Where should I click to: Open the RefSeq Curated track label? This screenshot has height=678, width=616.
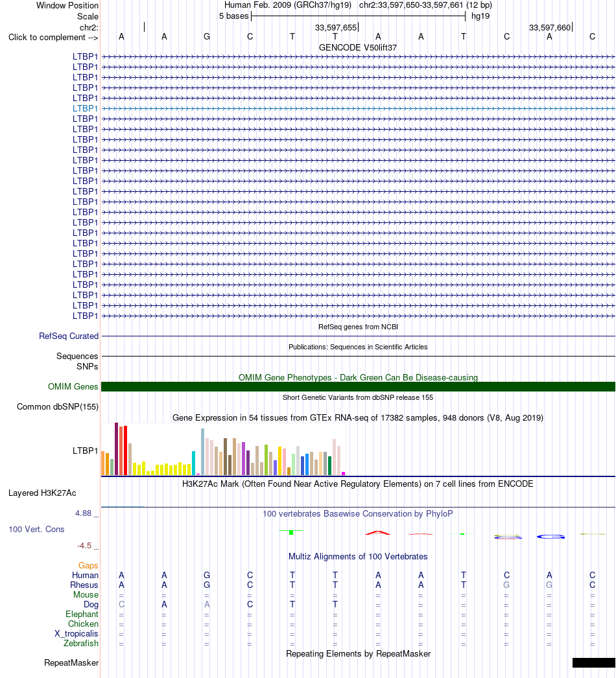[69, 336]
